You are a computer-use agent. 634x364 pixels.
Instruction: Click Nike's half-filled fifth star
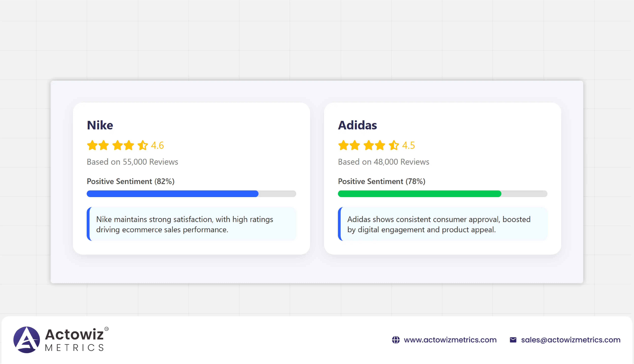click(x=143, y=145)
